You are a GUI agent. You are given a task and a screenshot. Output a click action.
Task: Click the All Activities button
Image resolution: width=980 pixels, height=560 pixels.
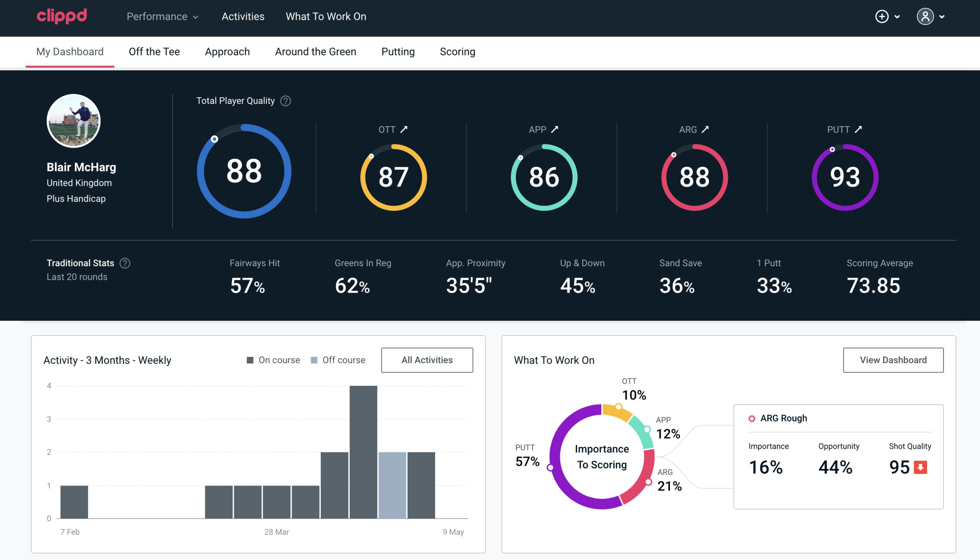(x=427, y=360)
